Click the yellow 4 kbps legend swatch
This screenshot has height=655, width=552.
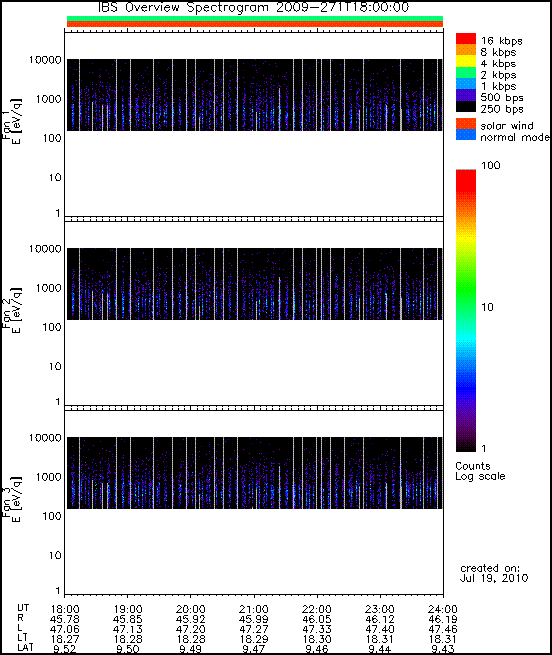tap(466, 61)
